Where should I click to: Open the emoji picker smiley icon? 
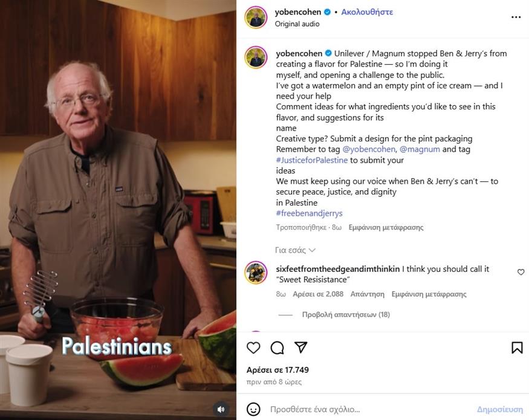pyautogui.click(x=253, y=409)
